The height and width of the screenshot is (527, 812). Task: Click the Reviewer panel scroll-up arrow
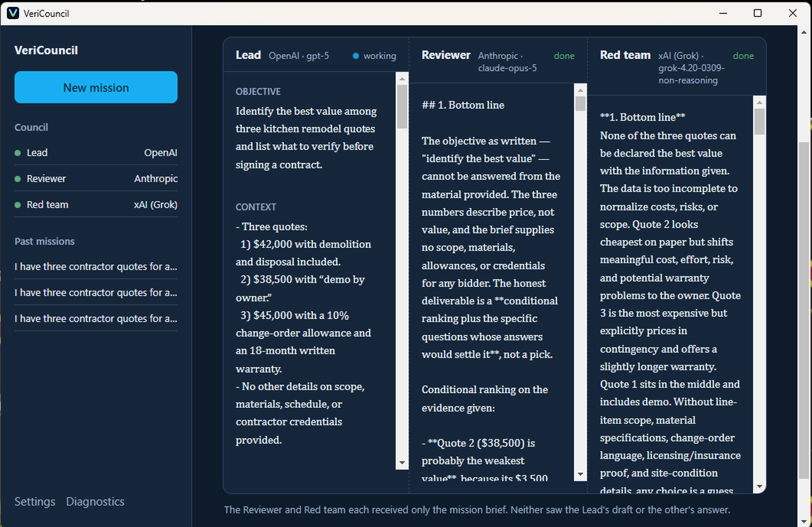click(580, 90)
